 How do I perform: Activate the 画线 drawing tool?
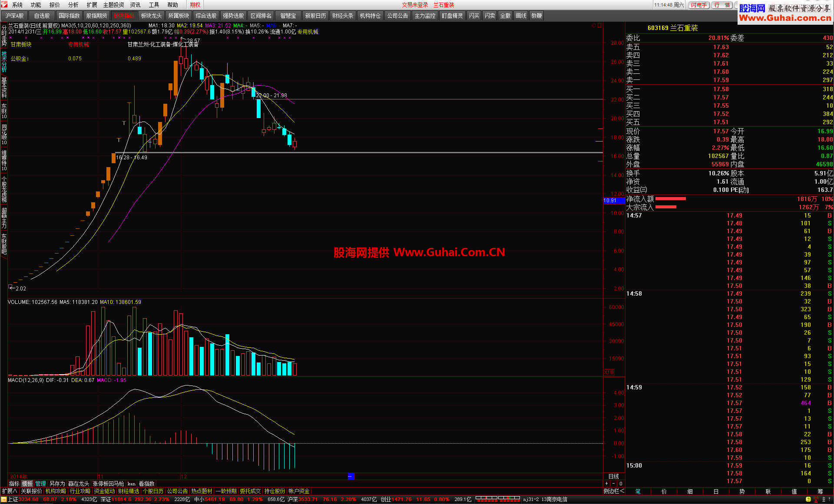point(521,16)
